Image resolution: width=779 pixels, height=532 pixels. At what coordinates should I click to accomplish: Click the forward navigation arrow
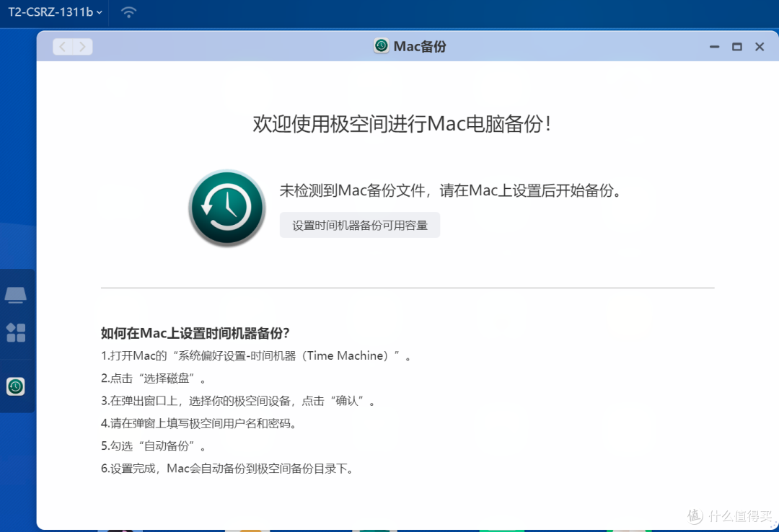coord(82,47)
